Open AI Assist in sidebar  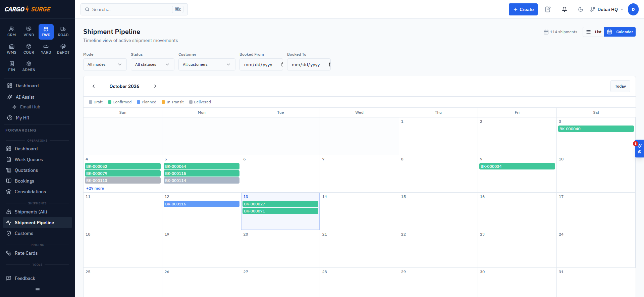pos(37,97)
